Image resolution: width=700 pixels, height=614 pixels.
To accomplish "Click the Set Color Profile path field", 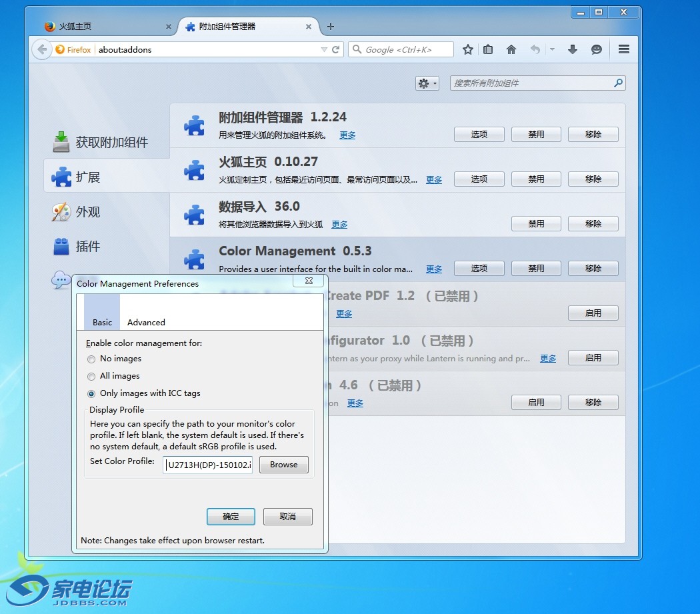I will pyautogui.click(x=209, y=465).
